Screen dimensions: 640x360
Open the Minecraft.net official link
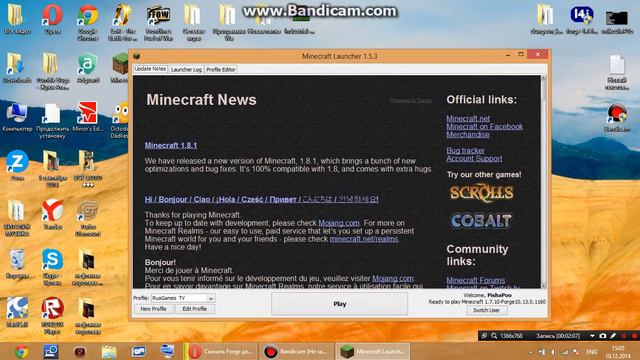(468, 118)
